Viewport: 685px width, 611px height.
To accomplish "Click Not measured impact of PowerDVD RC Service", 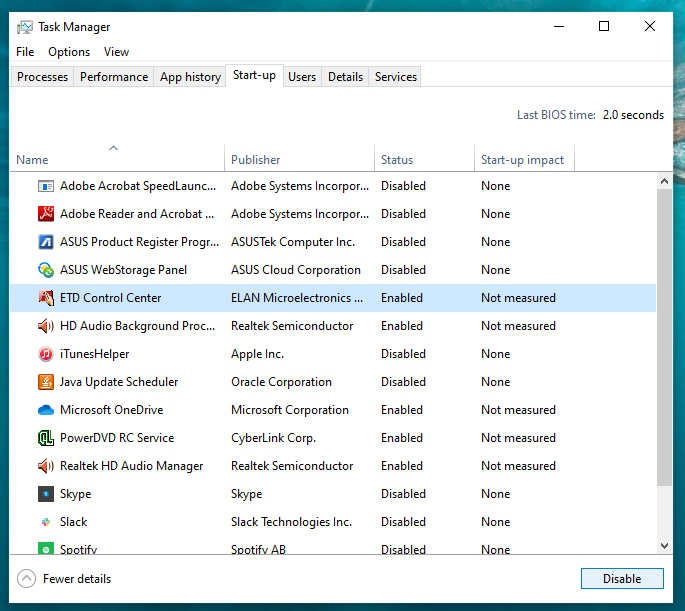I will click(x=518, y=438).
